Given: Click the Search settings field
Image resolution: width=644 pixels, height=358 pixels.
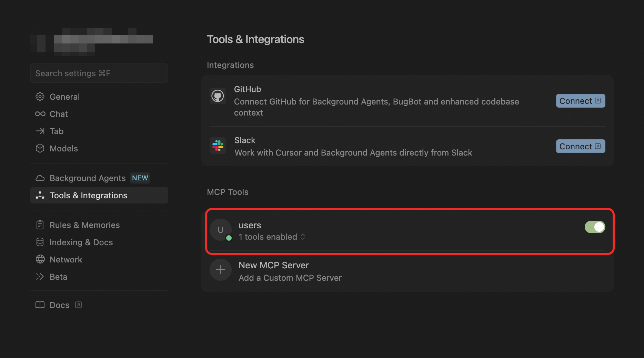Looking at the screenshot, I should pos(99,73).
